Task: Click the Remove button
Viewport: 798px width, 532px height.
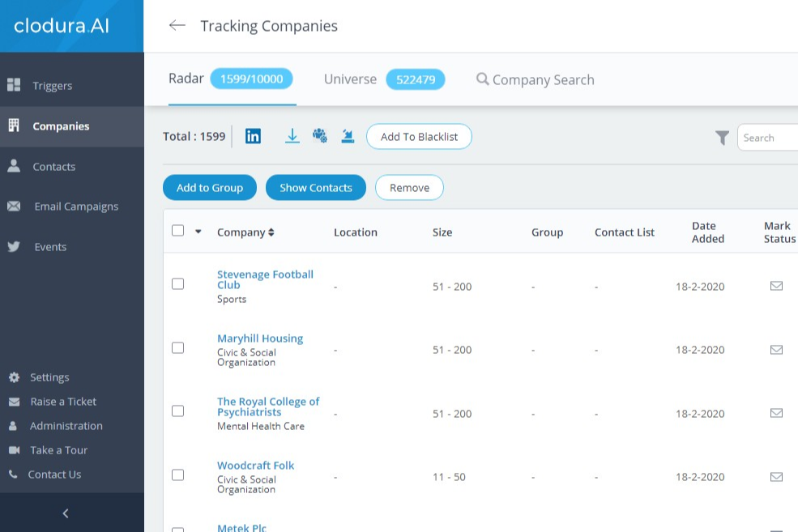Action: 409,188
